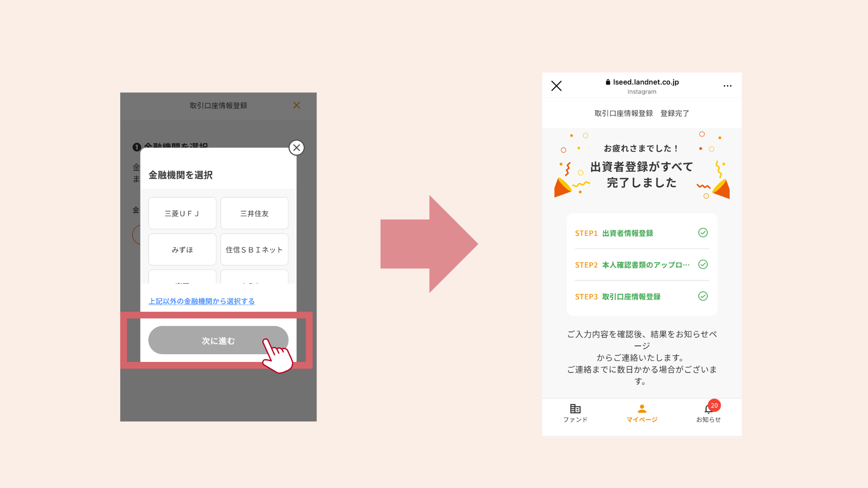868x488 pixels.
Task: Choose 三菱UFJ bank option
Action: coord(182,213)
